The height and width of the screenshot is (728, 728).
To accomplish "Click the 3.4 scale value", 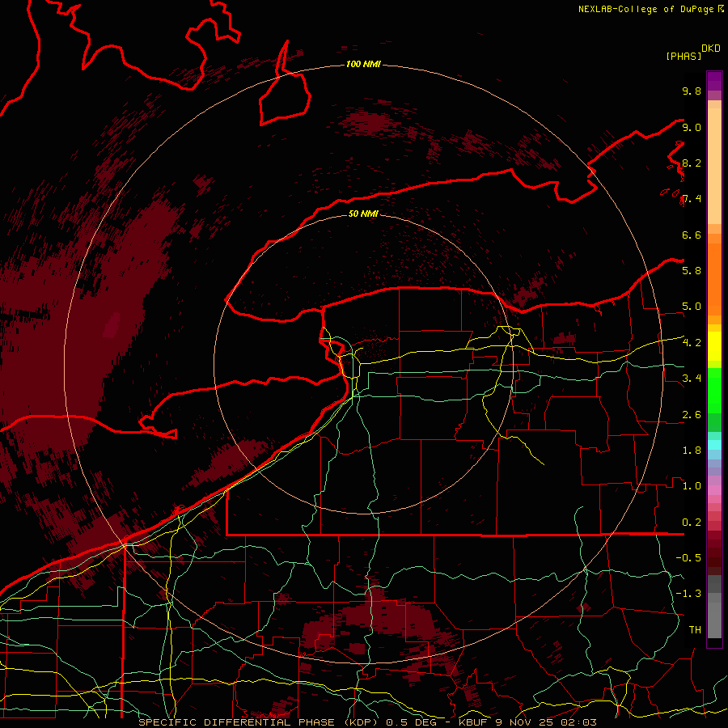I will [x=692, y=379].
